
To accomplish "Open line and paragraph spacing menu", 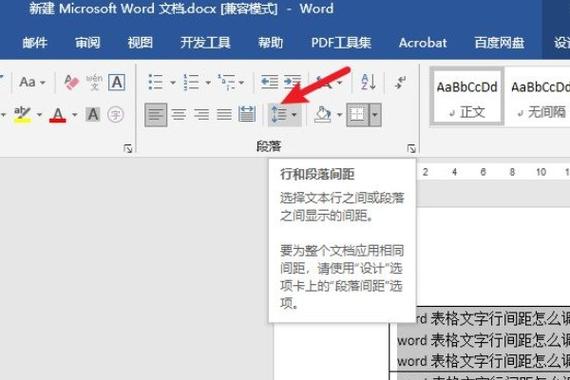I will click(x=285, y=115).
